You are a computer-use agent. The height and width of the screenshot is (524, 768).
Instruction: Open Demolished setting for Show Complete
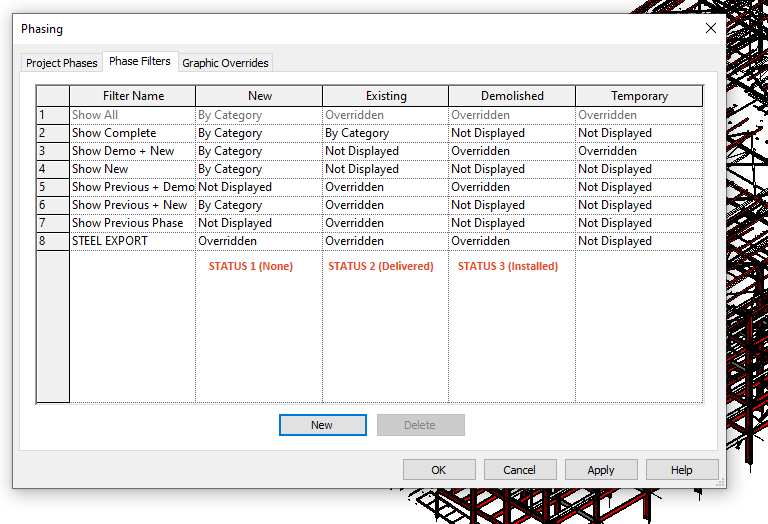(x=512, y=133)
